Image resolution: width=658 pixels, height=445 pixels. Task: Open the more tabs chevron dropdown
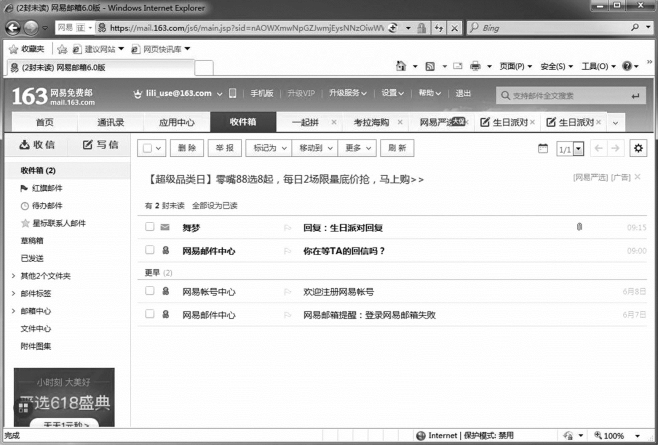616,123
